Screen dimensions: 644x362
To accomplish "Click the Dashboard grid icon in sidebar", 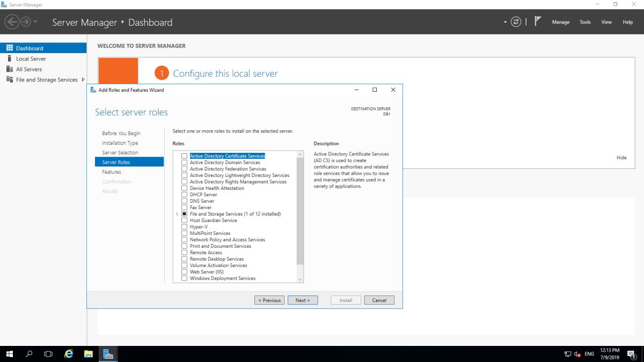I will pos(9,48).
